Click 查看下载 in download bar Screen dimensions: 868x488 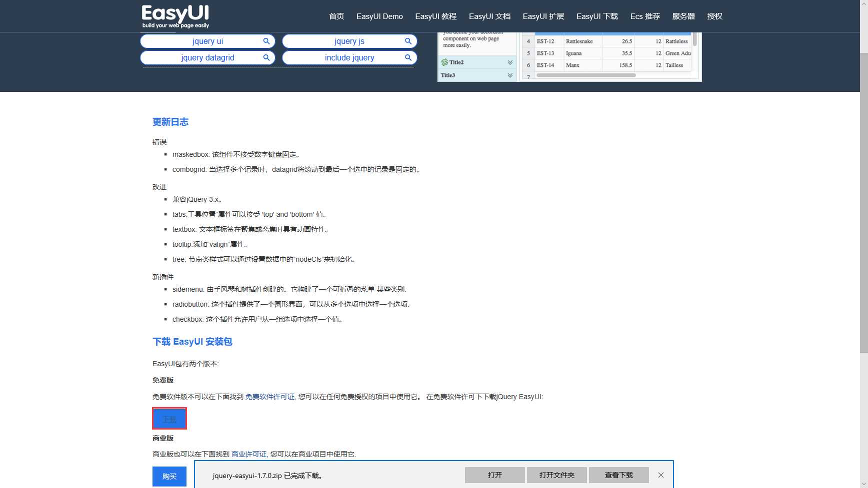click(619, 475)
